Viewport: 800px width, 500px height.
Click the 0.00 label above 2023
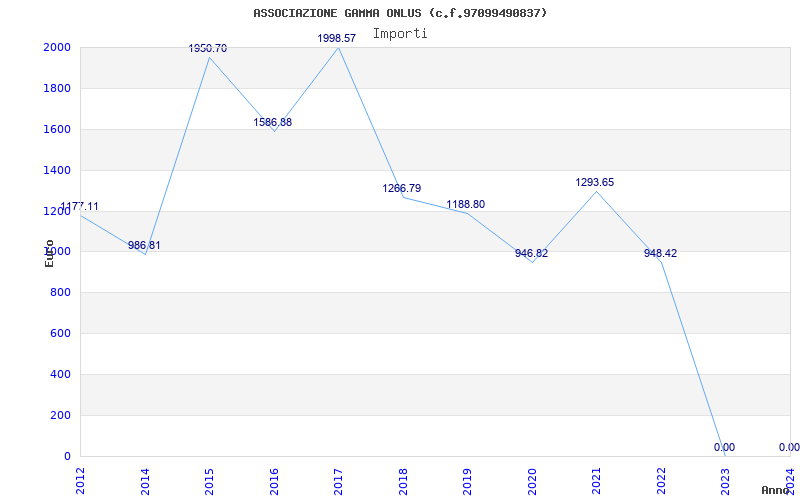(x=724, y=447)
